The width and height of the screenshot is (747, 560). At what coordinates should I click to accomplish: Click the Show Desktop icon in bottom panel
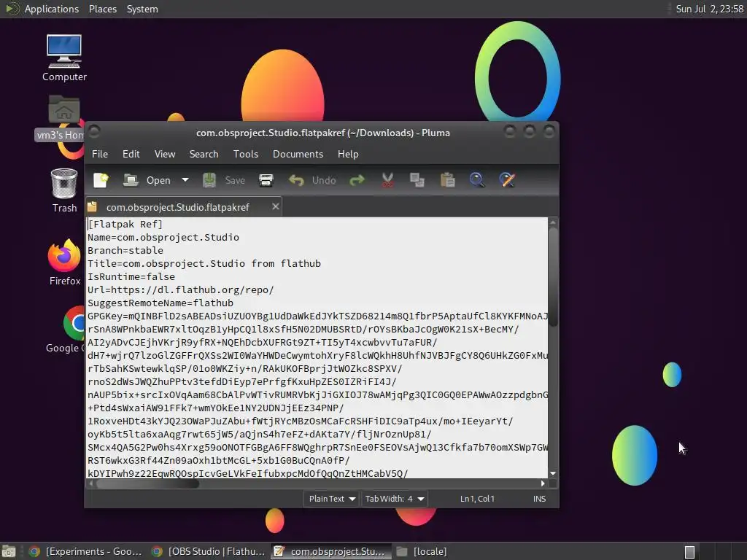[x=9, y=551]
